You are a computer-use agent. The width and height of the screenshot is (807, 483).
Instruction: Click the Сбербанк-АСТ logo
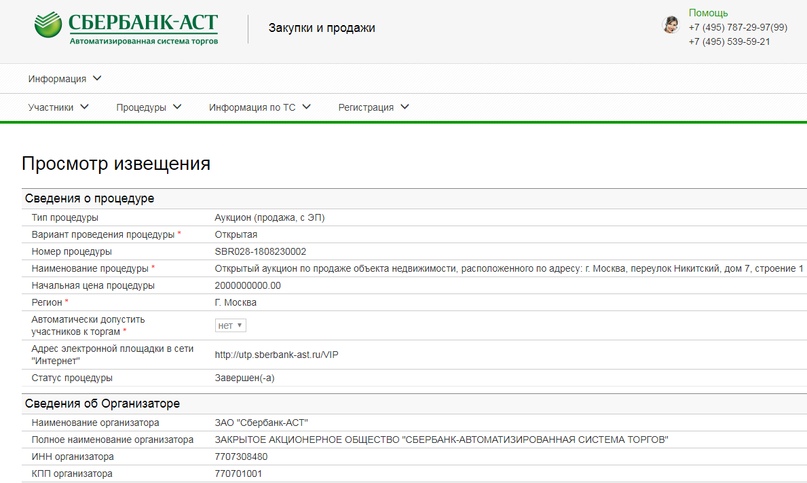[126, 28]
